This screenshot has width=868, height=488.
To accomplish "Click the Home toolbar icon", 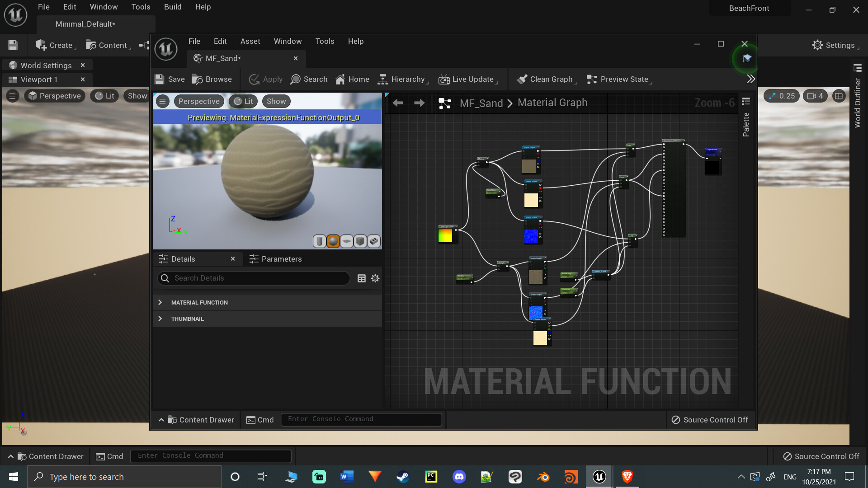I will point(352,79).
